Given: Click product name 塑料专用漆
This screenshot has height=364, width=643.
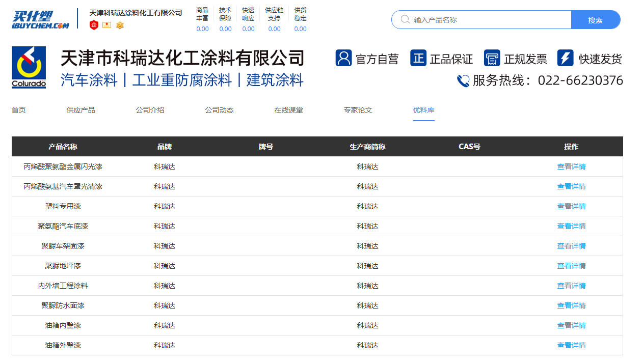Looking at the screenshot, I should tap(63, 206).
